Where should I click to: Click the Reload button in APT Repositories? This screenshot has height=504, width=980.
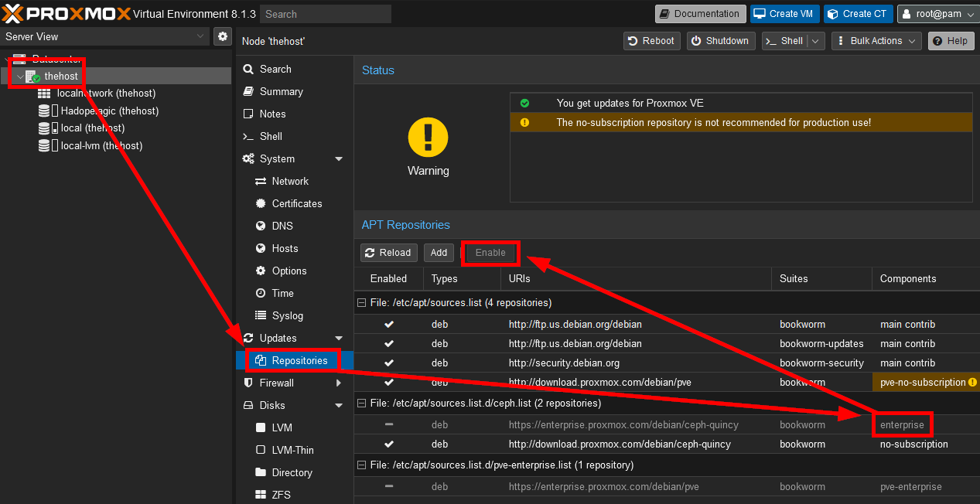click(x=389, y=253)
